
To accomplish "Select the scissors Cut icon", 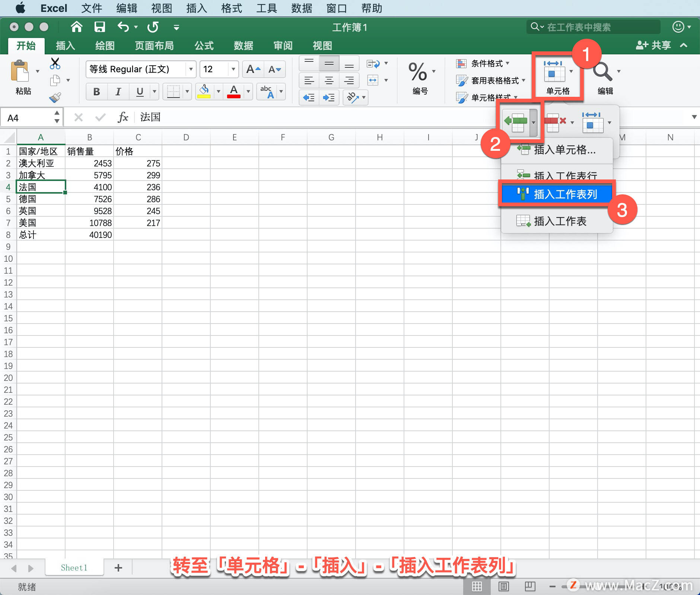I will coord(55,64).
